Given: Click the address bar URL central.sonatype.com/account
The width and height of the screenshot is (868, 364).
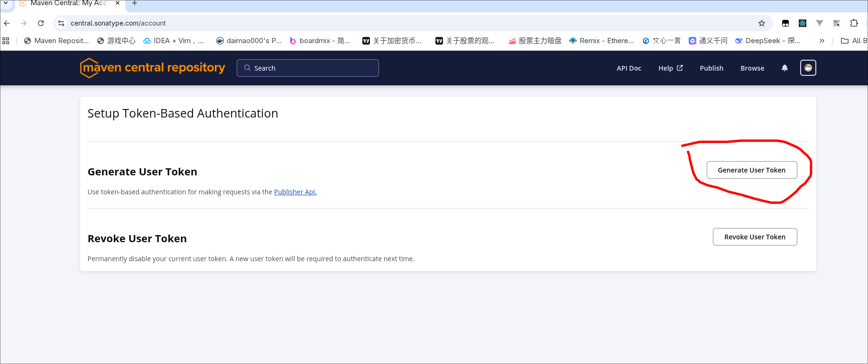Looking at the screenshot, I should tap(118, 23).
